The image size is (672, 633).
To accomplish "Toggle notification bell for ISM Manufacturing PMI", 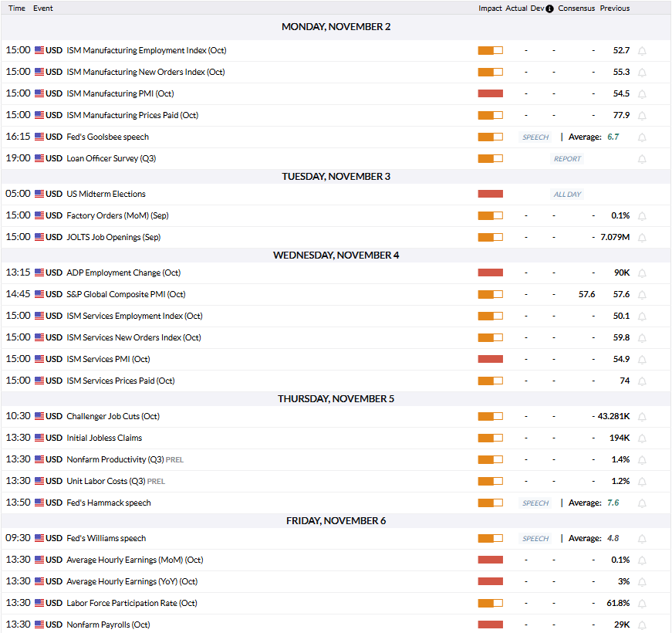I will coord(642,94).
